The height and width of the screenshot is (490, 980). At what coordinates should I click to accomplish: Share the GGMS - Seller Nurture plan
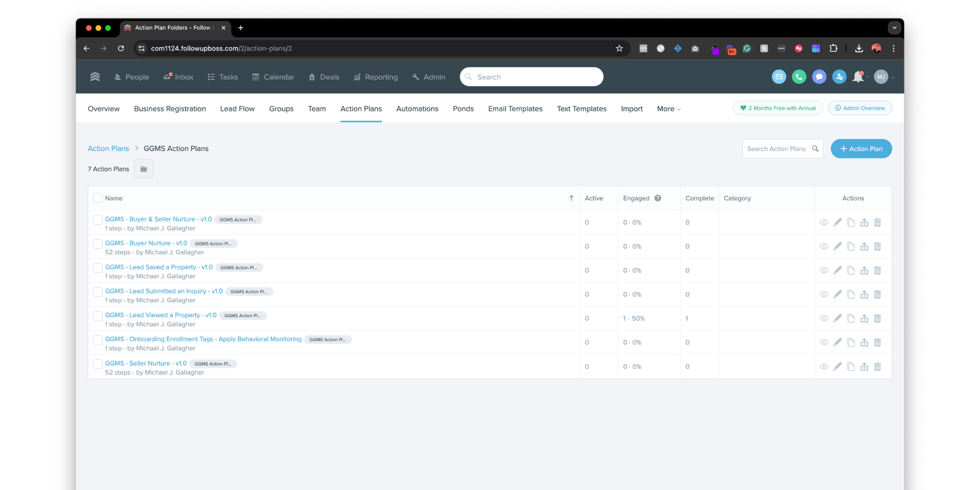pyautogui.click(x=864, y=367)
